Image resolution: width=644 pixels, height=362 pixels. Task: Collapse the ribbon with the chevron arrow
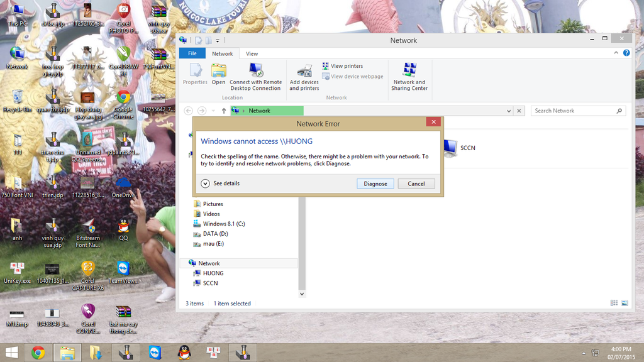[x=616, y=53]
